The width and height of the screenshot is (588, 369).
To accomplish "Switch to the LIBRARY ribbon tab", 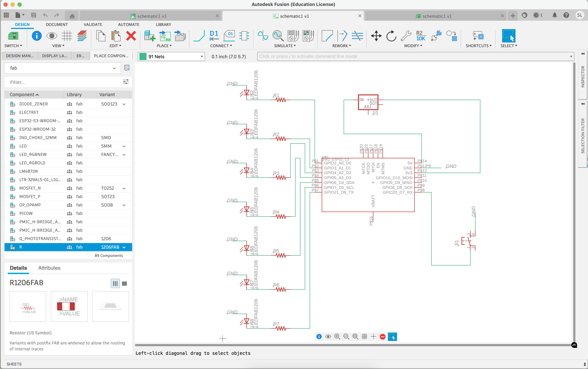I will pos(163,24).
